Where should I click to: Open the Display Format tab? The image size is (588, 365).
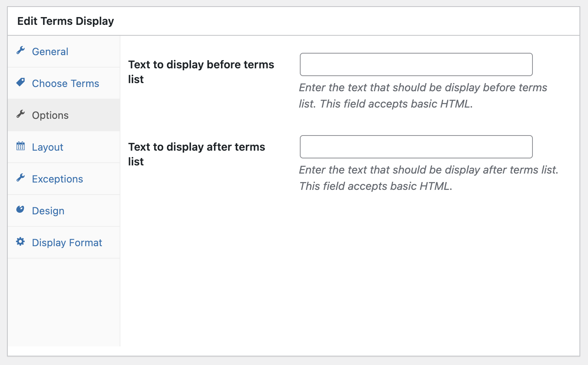[67, 242]
